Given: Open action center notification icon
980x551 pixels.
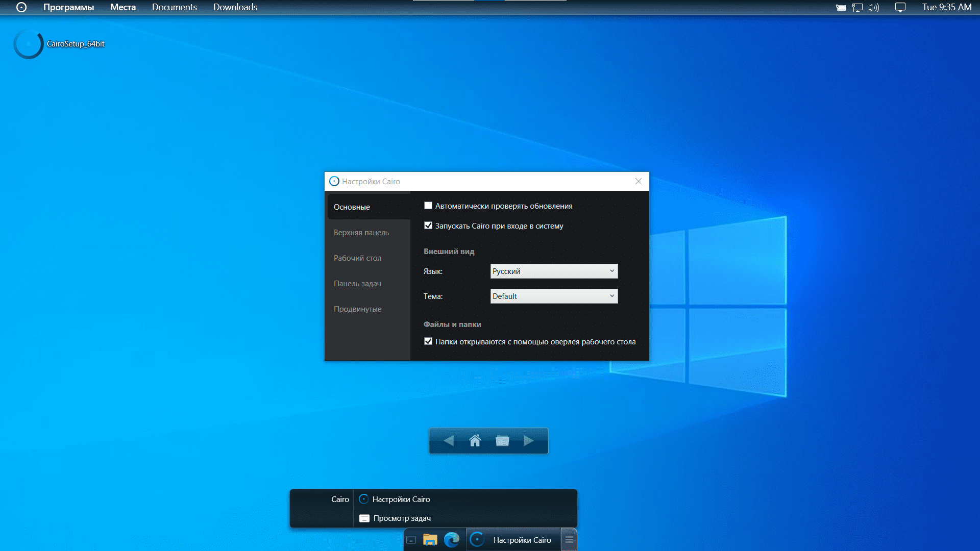Looking at the screenshot, I should pos(900,8).
